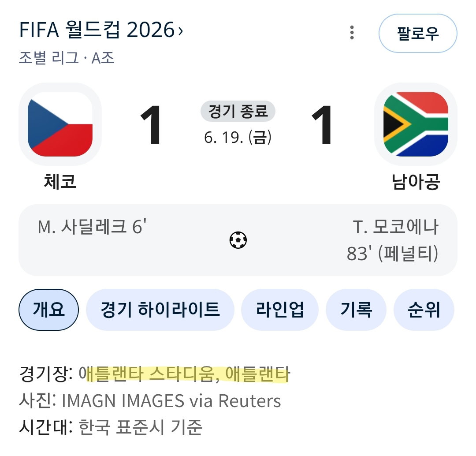This screenshot has width=476, height=456.
Task: Tap the South Africa flag icon
Action: click(x=416, y=124)
